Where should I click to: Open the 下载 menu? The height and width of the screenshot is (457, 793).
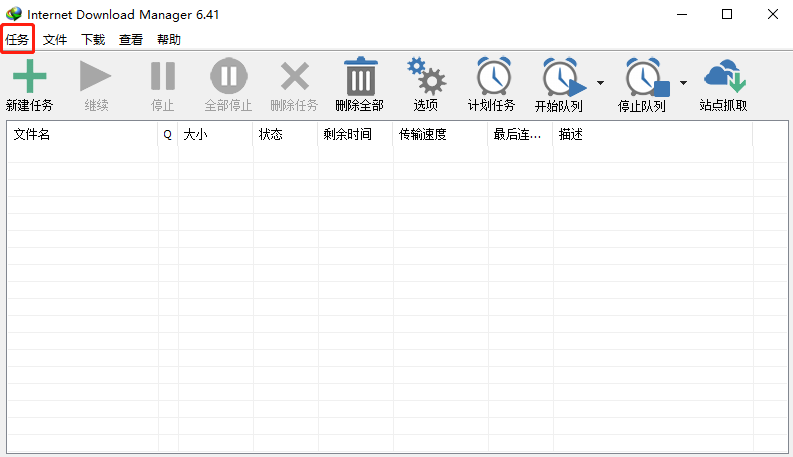[93, 40]
